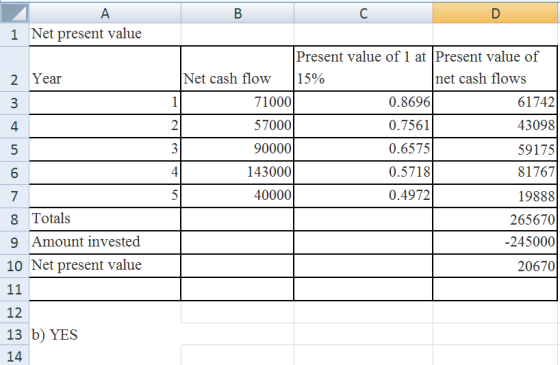This screenshot has height=365, width=560.
Task: Select row 8 header
Action: coord(14,219)
